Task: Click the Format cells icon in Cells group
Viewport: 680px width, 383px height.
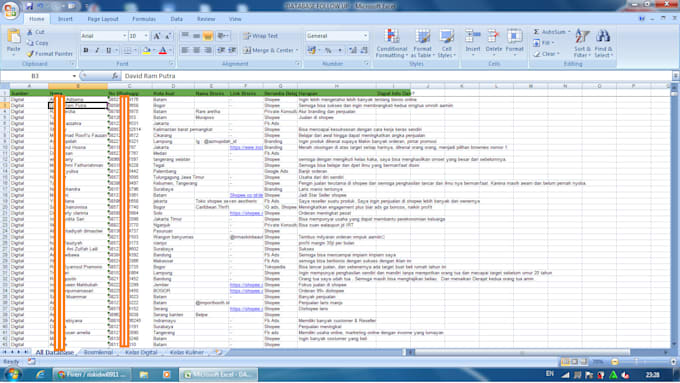Action: (x=515, y=37)
